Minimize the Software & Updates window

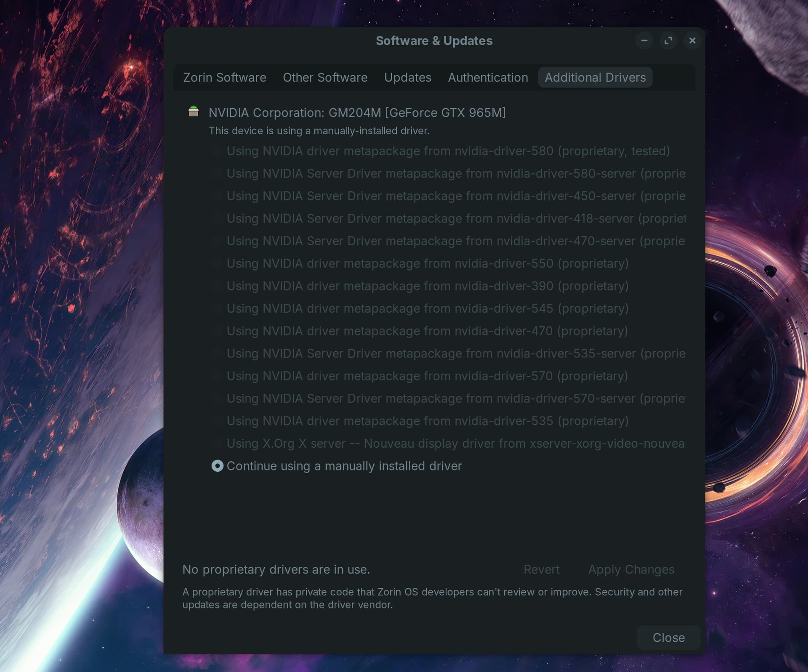644,41
